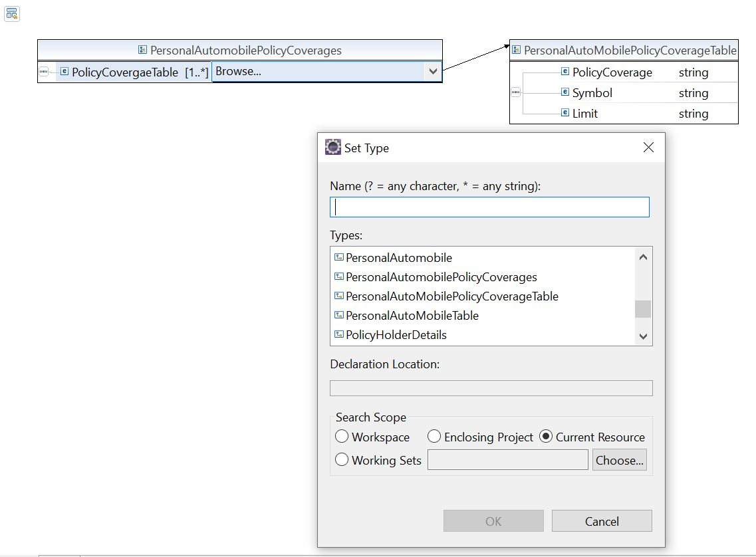Select PersonalAutoMobilePolicyCoverageTable in the Types list

pyautogui.click(x=451, y=296)
